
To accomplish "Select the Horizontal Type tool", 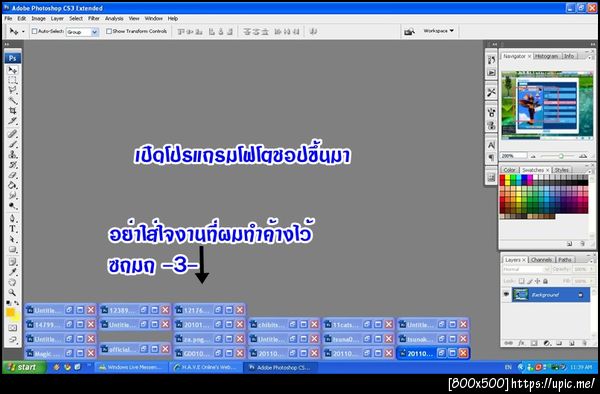I will [13, 229].
